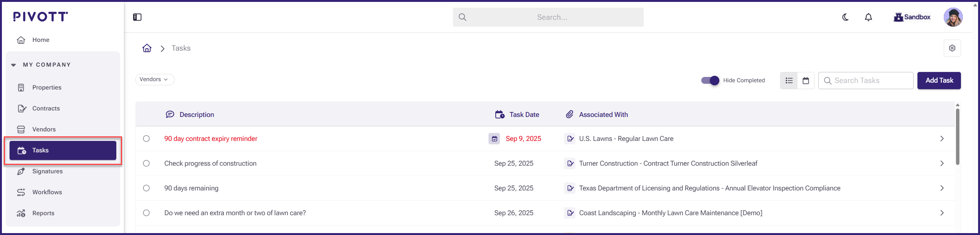Switch to calendar view icon
This screenshot has height=235, width=980.
(806, 80)
